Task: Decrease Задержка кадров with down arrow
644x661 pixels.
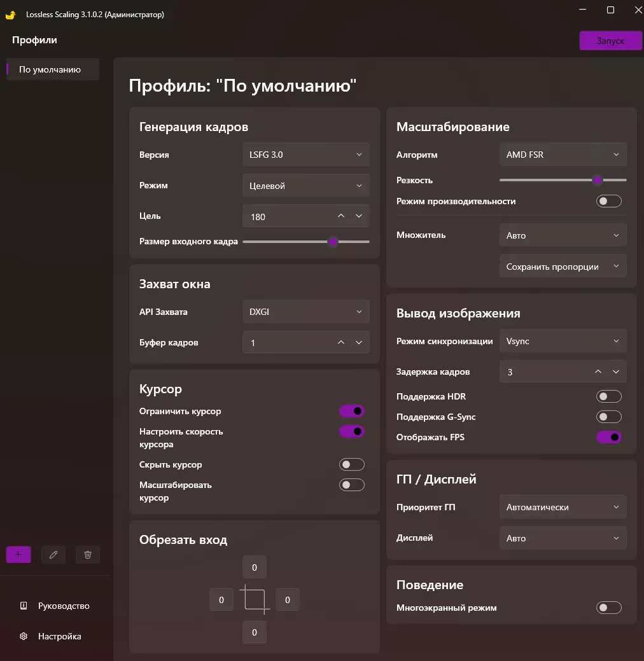Action: pos(615,372)
